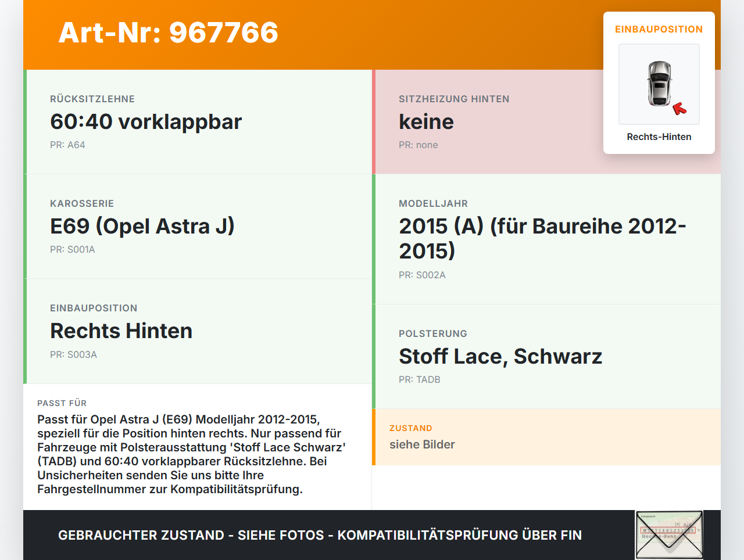The image size is (744, 560).
Task: Select the RÜCKSITZLEHNE info card icon area
Action: (x=24, y=121)
